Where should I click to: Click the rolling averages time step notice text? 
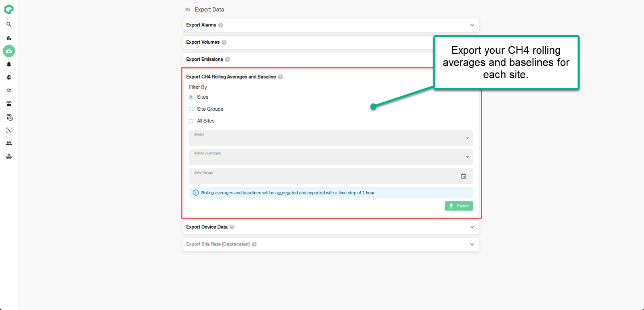point(288,193)
